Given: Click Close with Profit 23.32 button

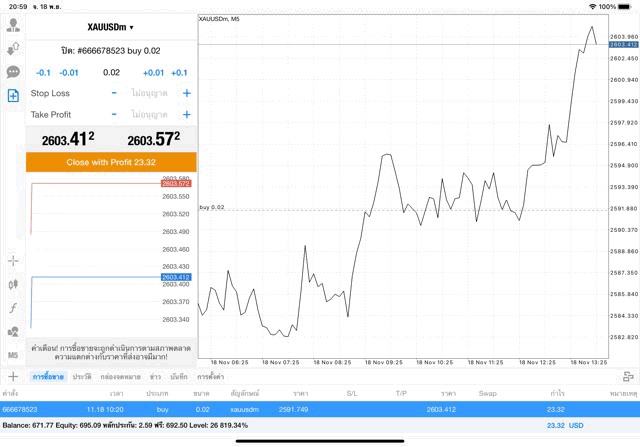Looking at the screenshot, I should (111, 161).
